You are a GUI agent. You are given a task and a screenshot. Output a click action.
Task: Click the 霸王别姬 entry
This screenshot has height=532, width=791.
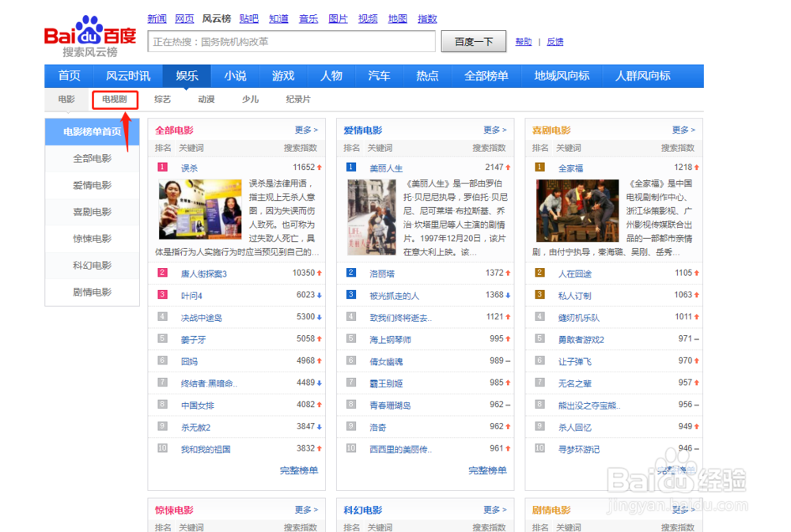386,383
